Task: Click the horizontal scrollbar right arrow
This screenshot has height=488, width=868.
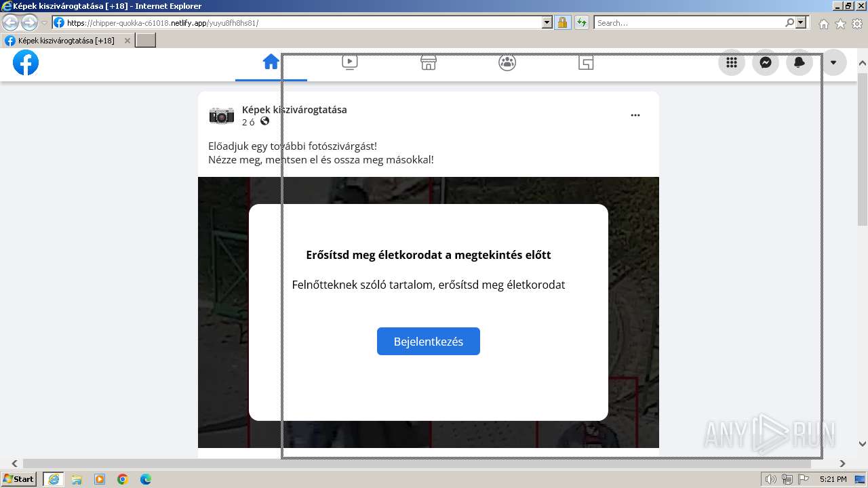Action: pyautogui.click(x=842, y=464)
